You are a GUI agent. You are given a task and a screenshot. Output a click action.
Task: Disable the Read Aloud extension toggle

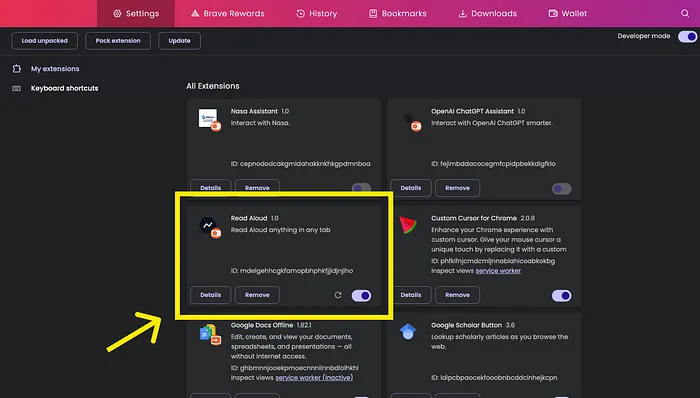361,295
